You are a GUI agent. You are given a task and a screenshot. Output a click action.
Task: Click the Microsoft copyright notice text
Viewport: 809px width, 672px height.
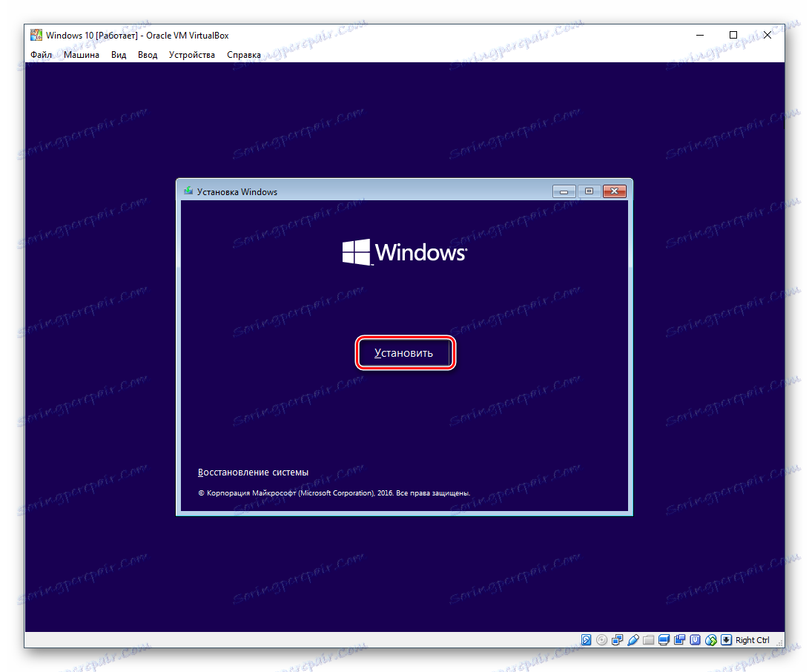click(x=334, y=493)
